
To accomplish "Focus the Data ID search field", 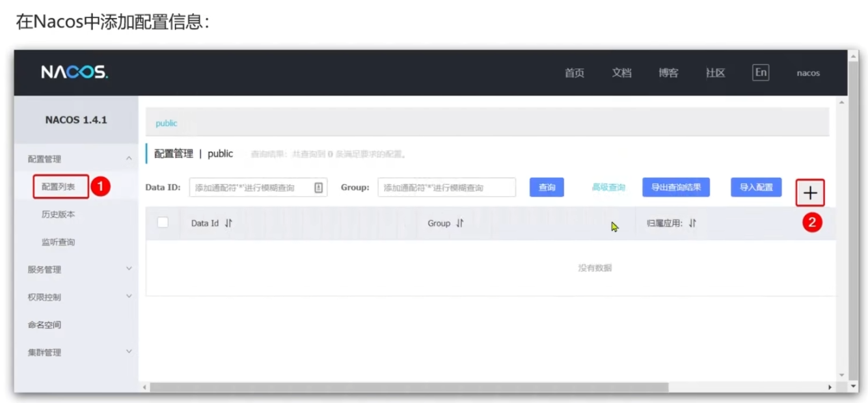I will pos(258,188).
